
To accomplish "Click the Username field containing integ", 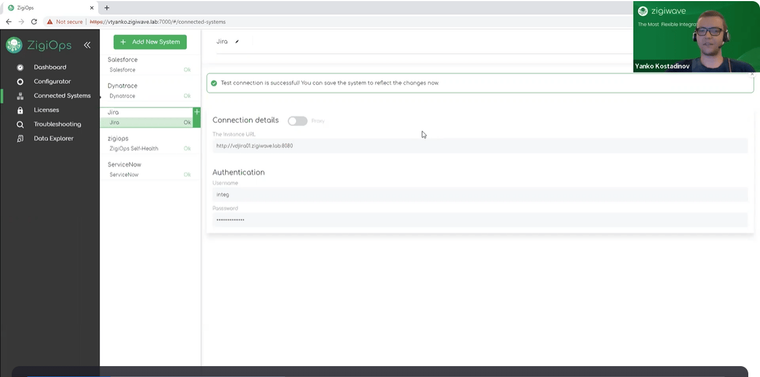I will click(480, 194).
